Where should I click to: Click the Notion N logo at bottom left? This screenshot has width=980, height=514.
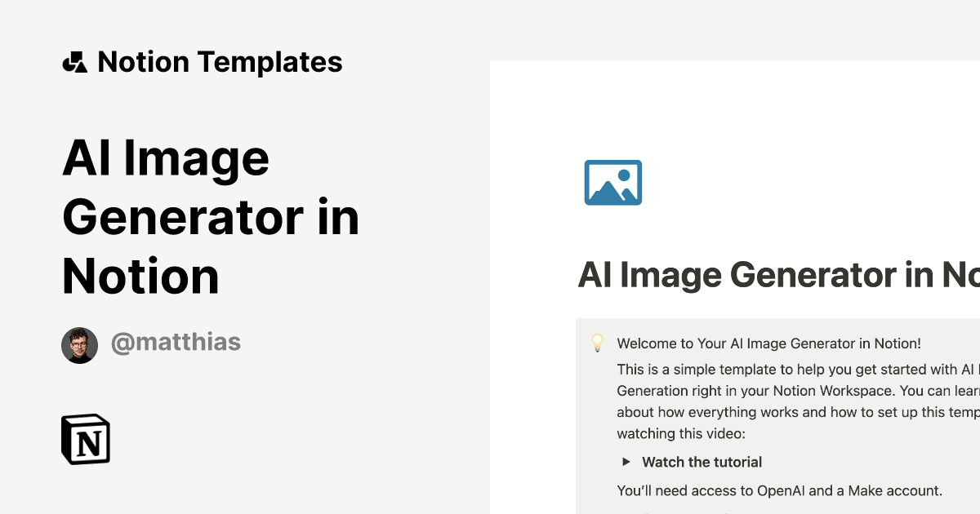[x=85, y=439]
